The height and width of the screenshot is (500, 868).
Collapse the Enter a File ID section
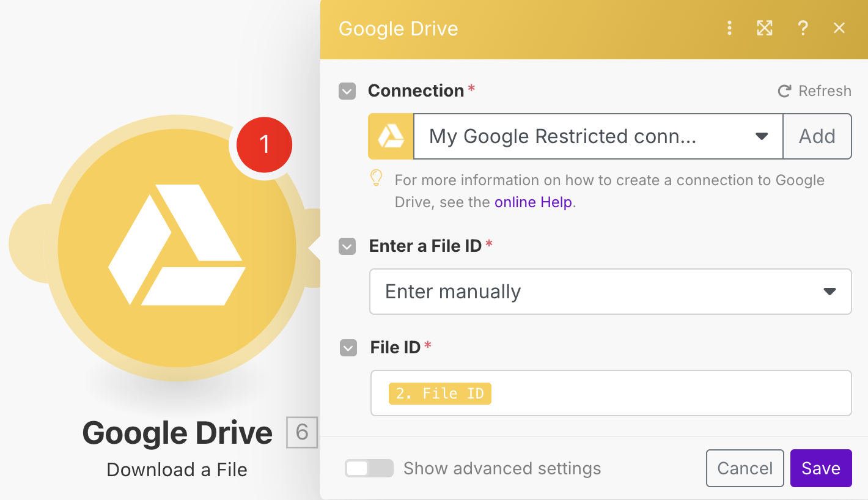(347, 247)
